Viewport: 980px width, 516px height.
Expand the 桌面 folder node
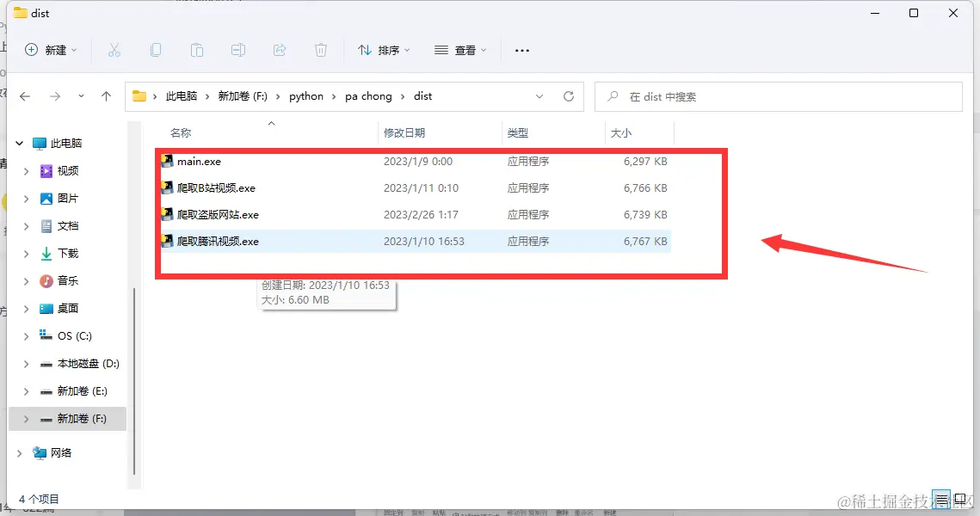pos(27,309)
